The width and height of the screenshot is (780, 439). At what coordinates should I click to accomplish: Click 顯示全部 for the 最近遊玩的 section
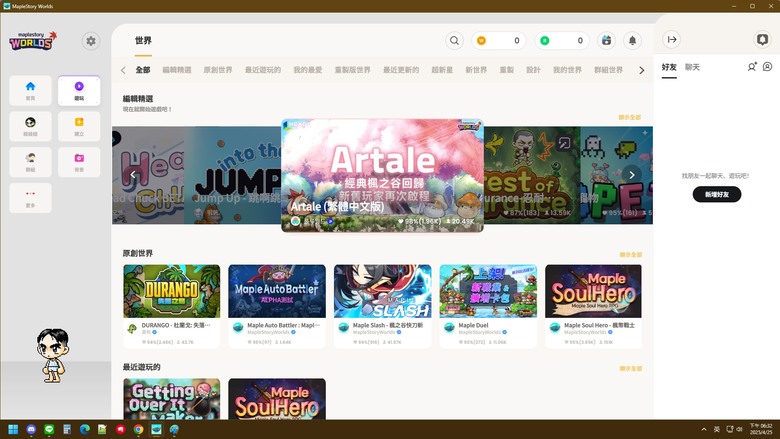[x=630, y=368]
